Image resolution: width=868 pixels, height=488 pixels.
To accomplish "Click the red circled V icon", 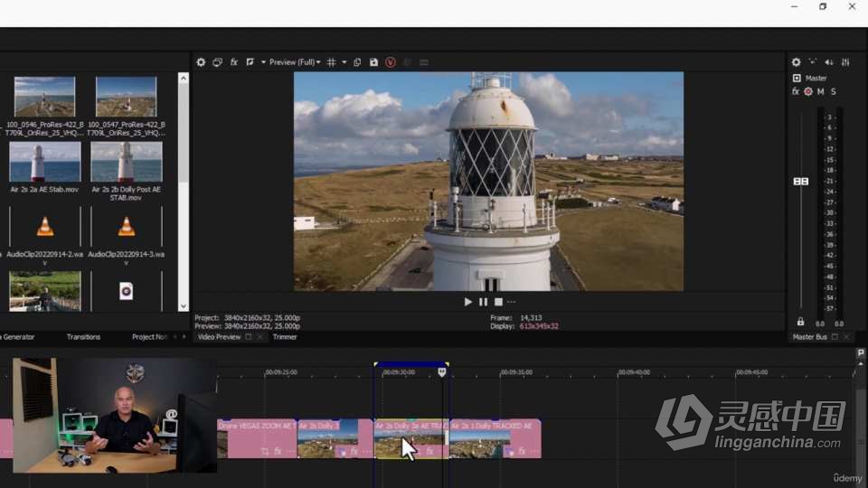I will [x=391, y=62].
